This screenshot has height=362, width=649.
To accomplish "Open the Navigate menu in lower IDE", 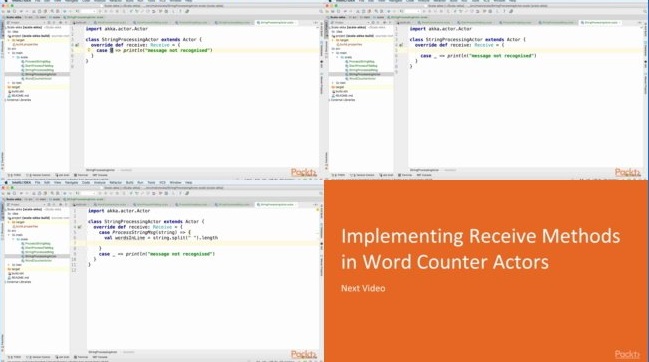I will point(71,182).
